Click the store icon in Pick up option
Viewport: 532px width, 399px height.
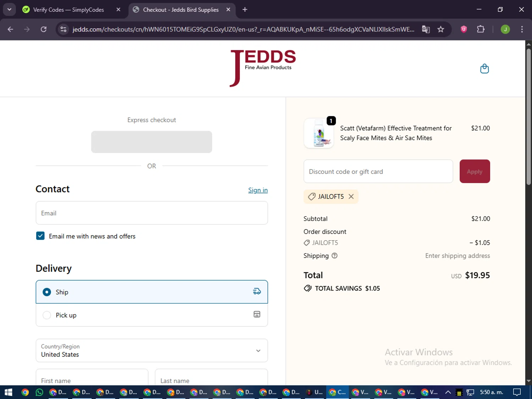click(257, 314)
